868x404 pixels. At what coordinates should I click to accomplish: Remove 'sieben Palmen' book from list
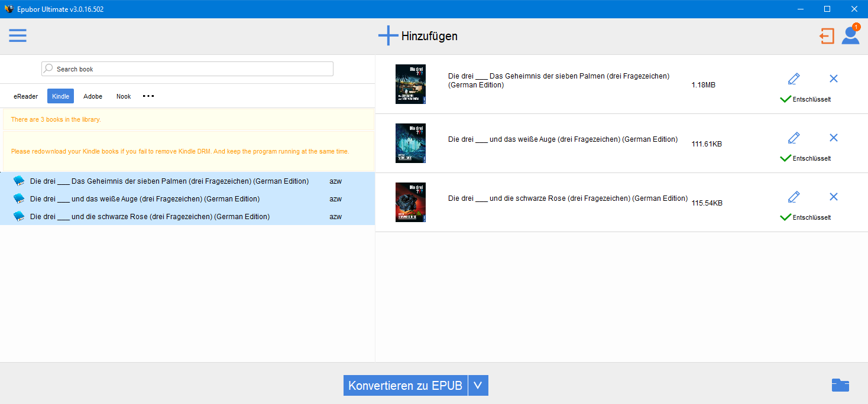pos(834,79)
